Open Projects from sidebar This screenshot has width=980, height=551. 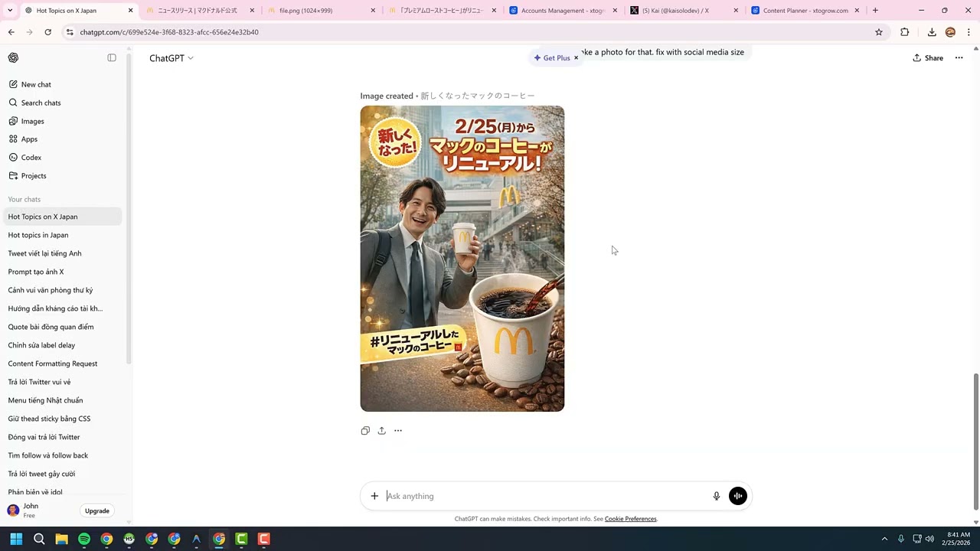(x=63, y=176)
